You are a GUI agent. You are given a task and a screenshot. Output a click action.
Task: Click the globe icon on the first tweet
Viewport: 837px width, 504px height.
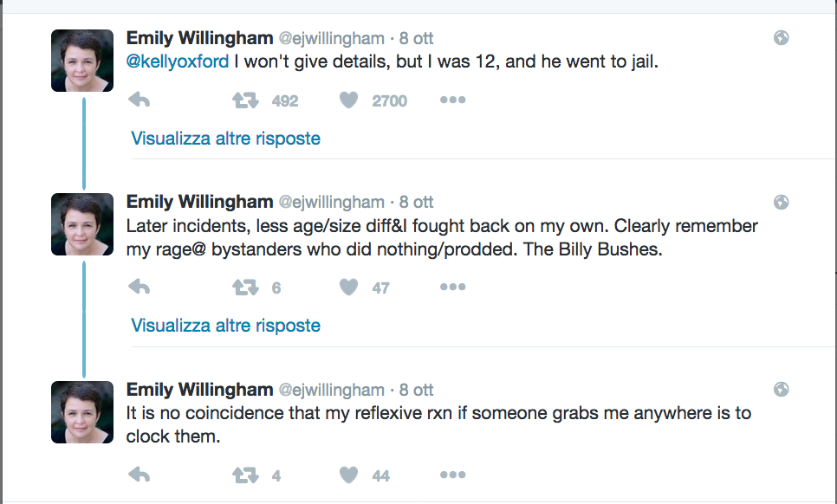pos(781,38)
